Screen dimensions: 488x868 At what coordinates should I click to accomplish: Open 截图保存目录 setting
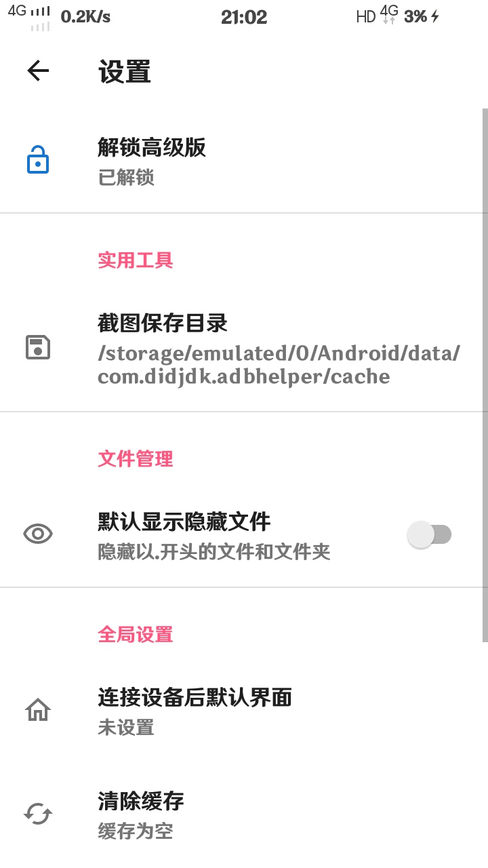pos(163,323)
